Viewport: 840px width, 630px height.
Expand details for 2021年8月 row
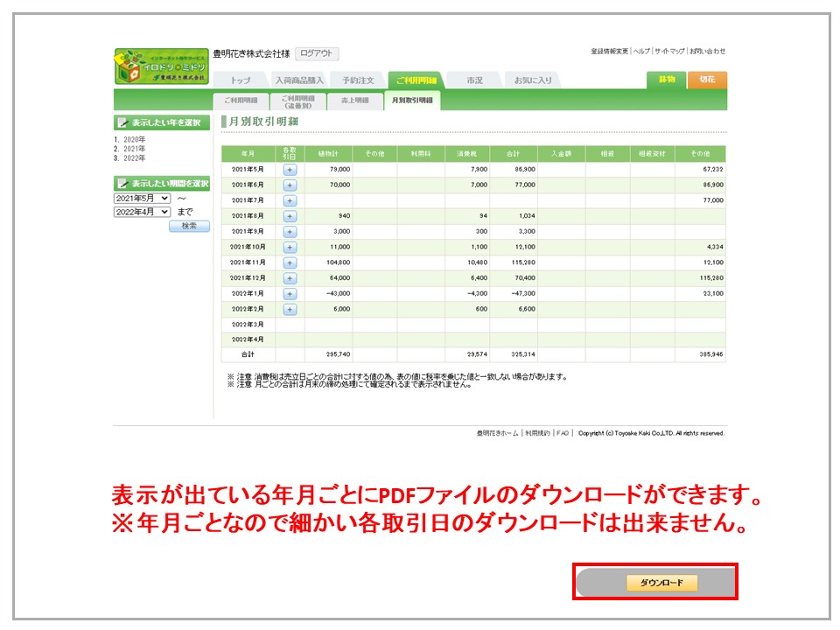click(290, 216)
